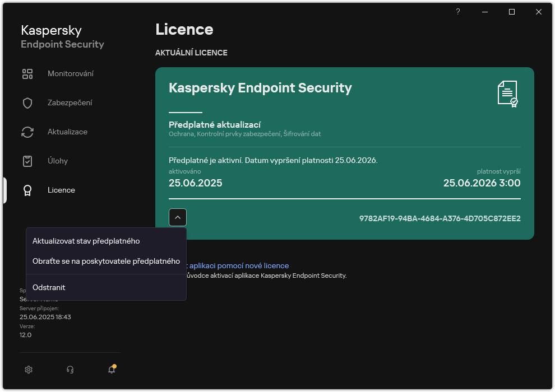Open help using the question mark

tap(457, 11)
